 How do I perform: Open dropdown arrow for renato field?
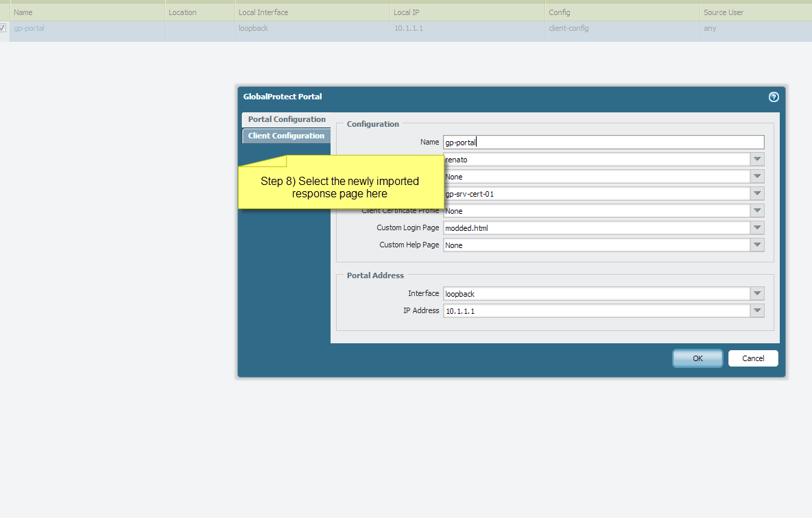pos(757,160)
